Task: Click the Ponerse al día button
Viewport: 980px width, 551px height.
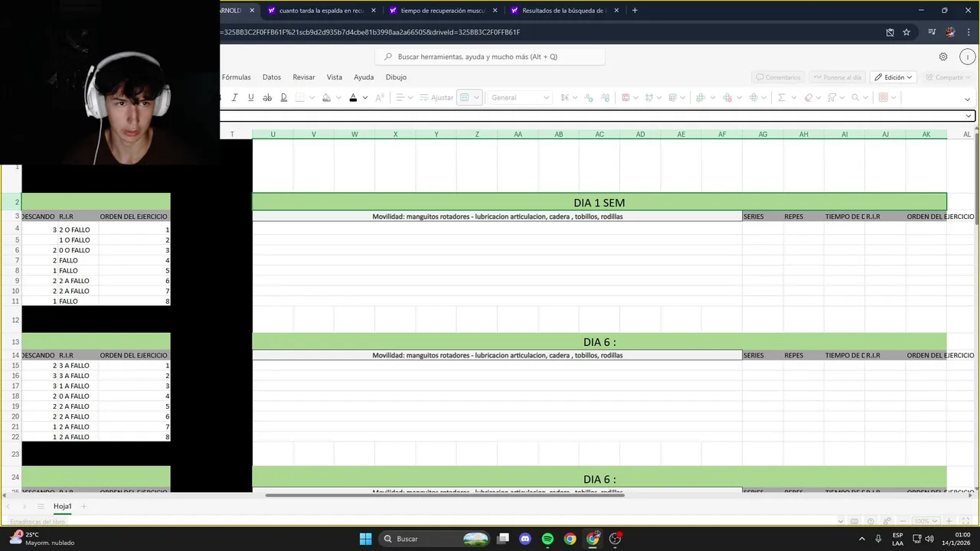Action: pyautogui.click(x=838, y=77)
